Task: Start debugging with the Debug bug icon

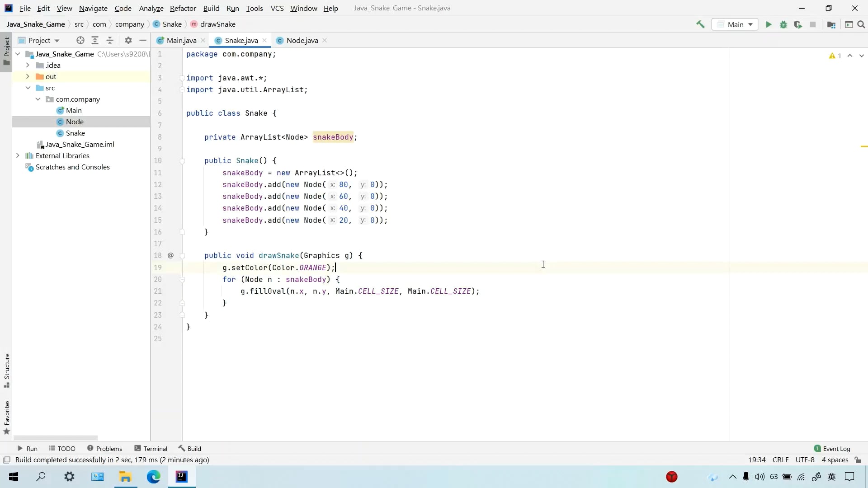Action: [783, 24]
